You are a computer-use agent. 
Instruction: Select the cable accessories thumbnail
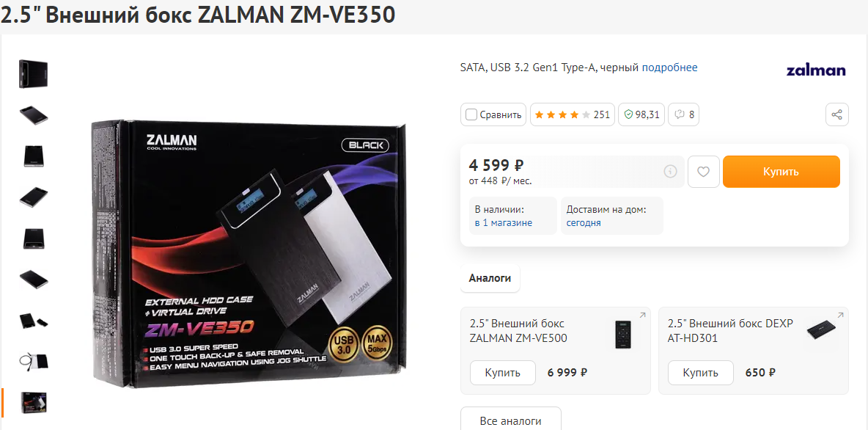(33, 361)
